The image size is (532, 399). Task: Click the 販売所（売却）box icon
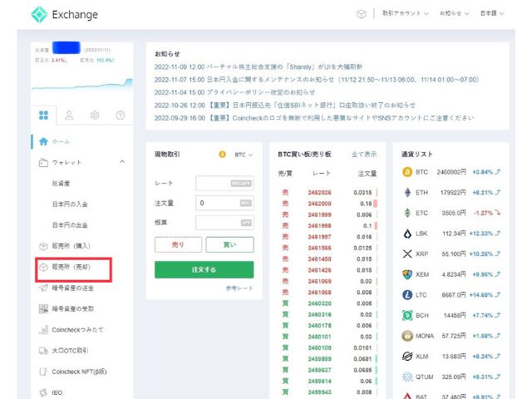point(43,268)
